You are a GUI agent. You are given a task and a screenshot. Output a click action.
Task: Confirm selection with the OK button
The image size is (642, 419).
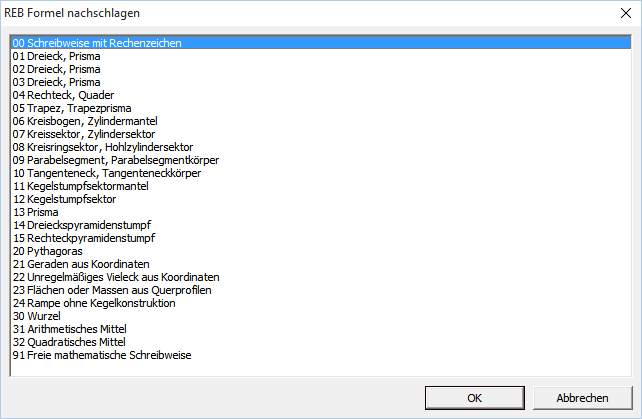[x=475, y=398]
